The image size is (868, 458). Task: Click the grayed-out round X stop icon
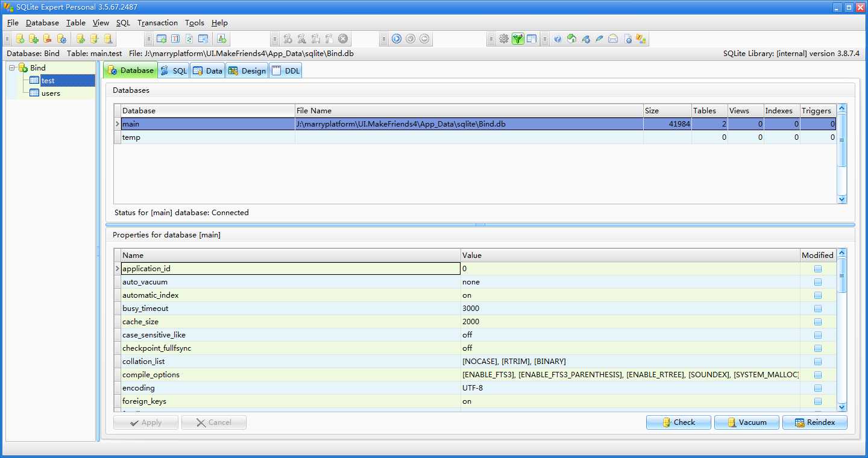[343, 39]
